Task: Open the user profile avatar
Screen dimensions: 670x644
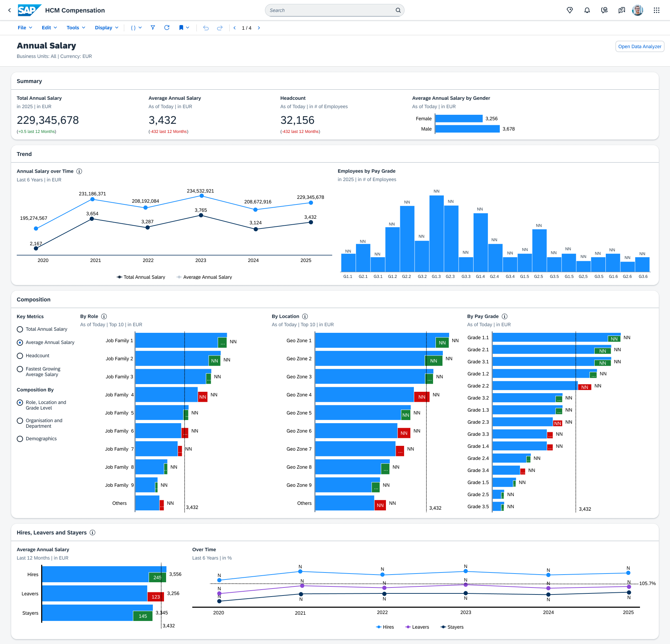Action: (638, 10)
